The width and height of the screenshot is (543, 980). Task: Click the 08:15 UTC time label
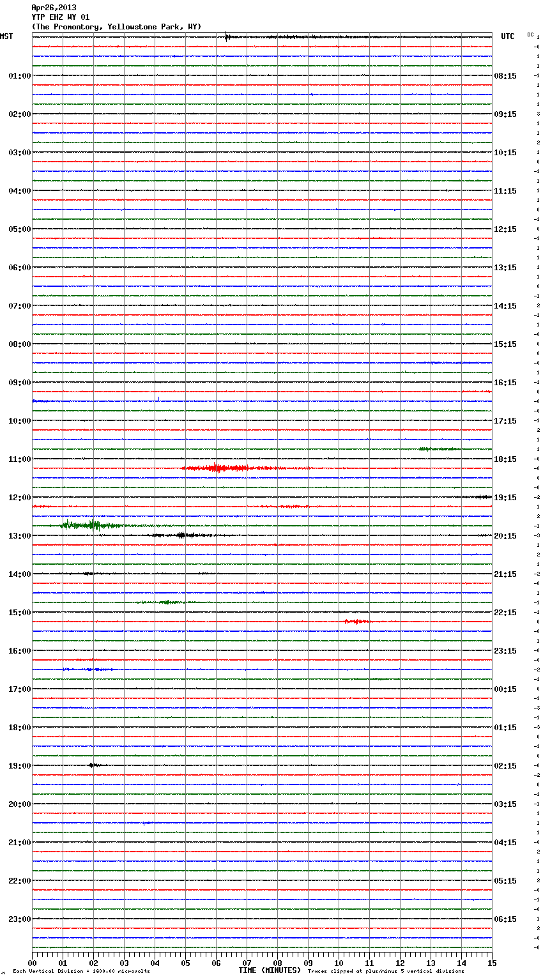pos(505,76)
